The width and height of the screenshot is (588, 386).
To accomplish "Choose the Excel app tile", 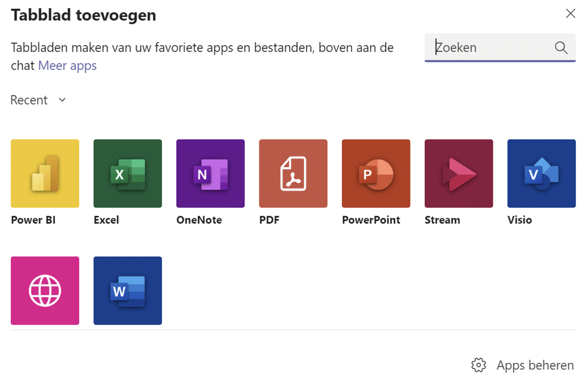I will (x=128, y=173).
